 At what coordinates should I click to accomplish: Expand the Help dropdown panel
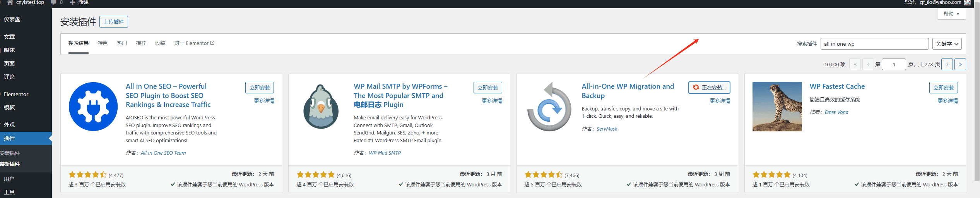pos(951,14)
